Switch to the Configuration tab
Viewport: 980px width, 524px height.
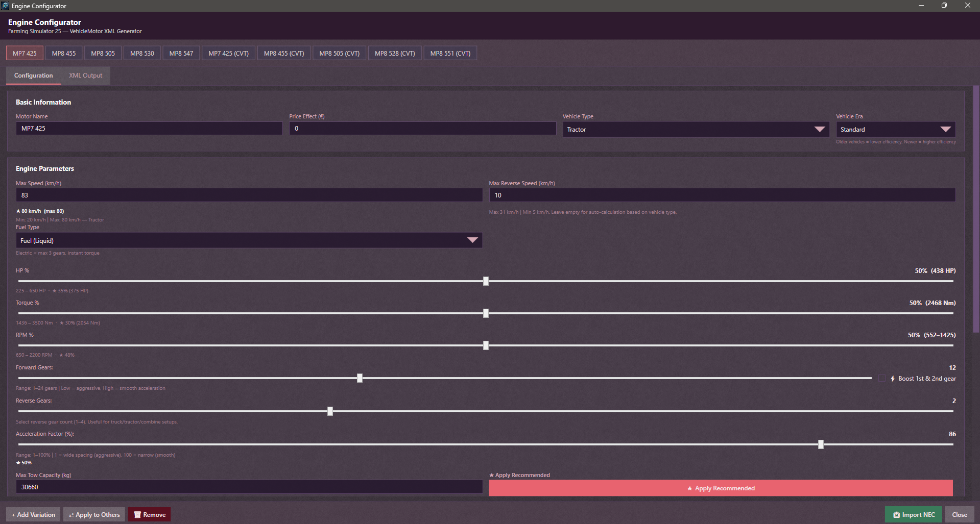point(33,76)
